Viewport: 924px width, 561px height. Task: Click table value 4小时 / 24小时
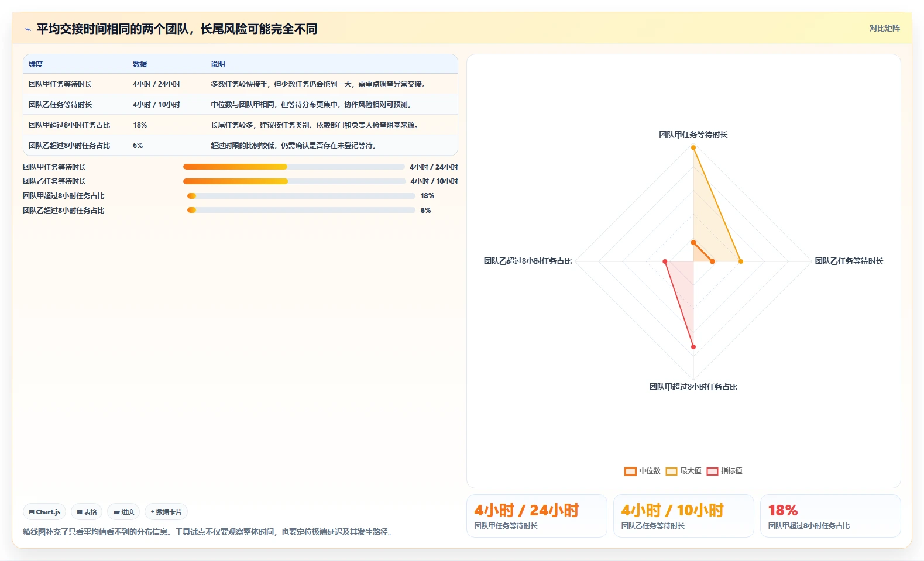(x=156, y=84)
